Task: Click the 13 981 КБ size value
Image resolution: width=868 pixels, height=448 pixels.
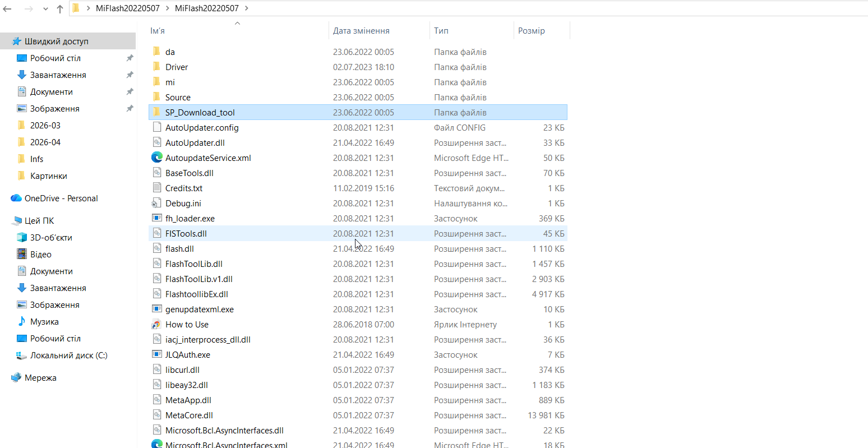Action: 546,415
